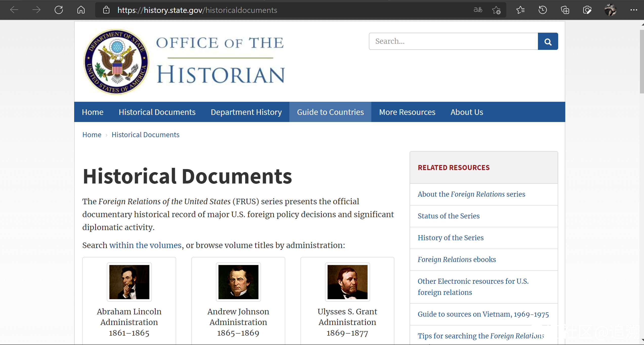Open the browser history icon

(542, 10)
